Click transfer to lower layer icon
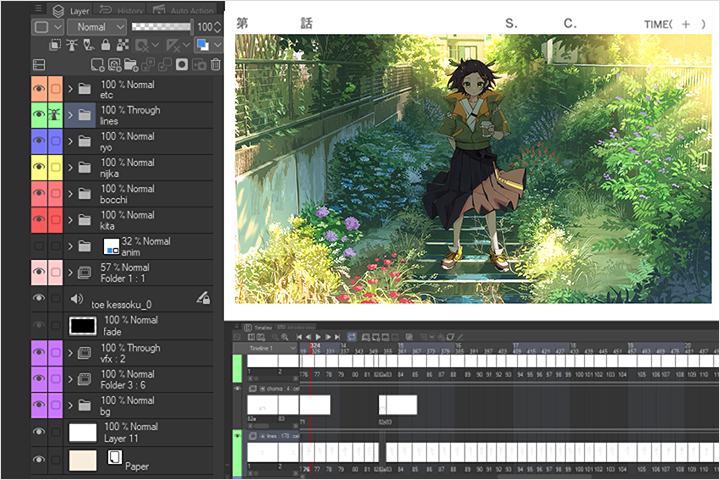 point(148,65)
